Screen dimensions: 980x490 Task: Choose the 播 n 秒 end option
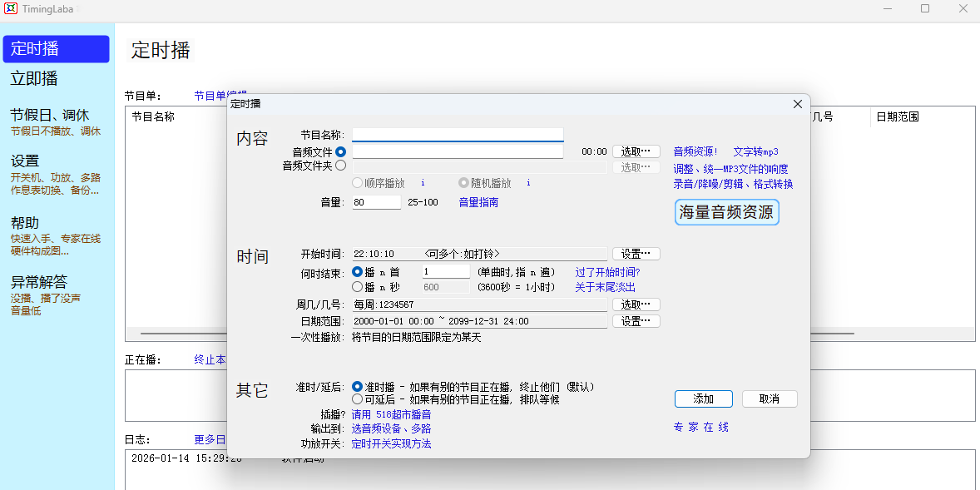[358, 286]
